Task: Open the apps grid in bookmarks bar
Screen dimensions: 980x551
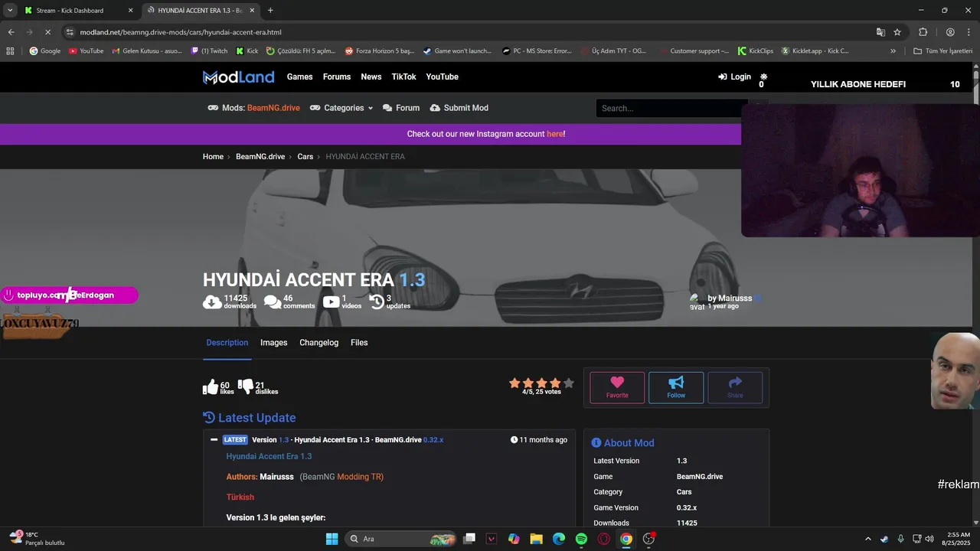Action: (x=10, y=51)
